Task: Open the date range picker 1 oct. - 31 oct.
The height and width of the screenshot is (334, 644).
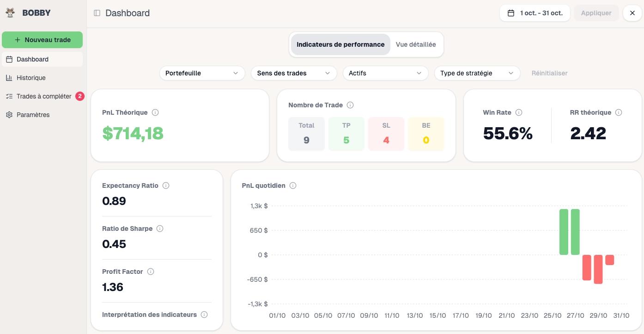Action: click(x=535, y=13)
